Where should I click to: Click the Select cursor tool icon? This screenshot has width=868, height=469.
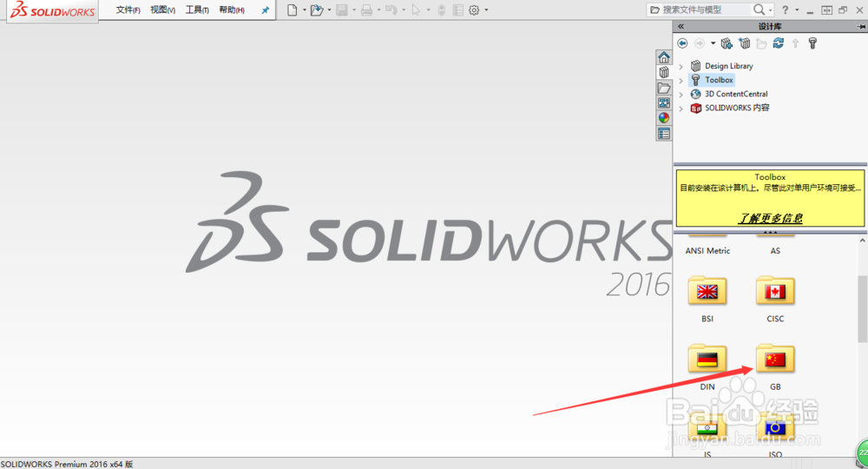pyautogui.click(x=417, y=10)
